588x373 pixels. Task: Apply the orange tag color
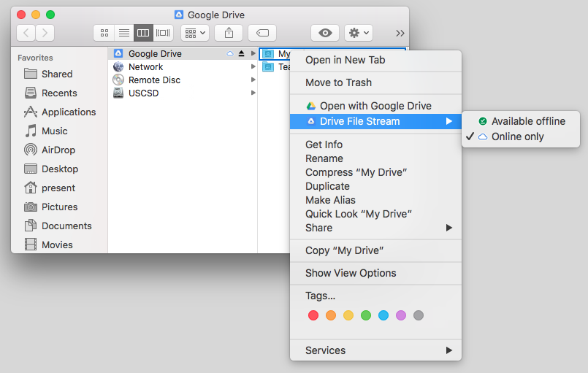pyautogui.click(x=331, y=315)
